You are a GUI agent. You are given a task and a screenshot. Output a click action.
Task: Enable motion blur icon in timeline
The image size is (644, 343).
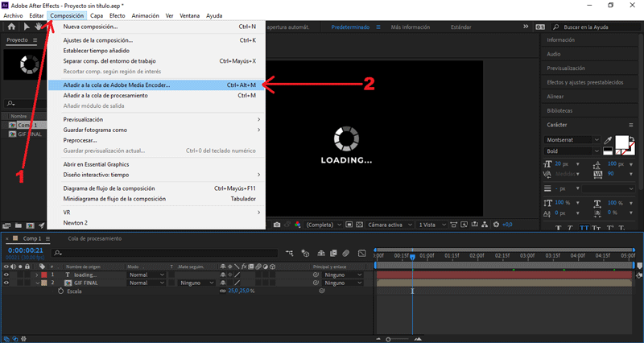[x=346, y=253]
